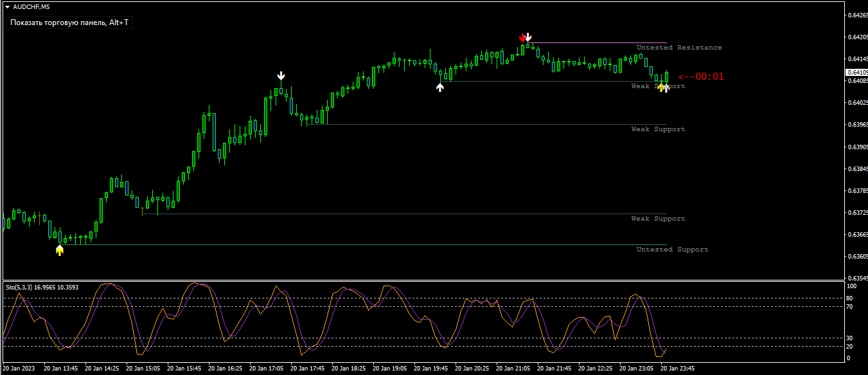
Task: Click the "20 Jan 21:45" time label
Action: [554, 369]
